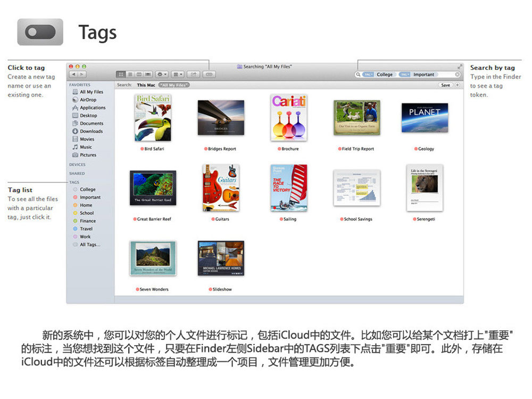The width and height of the screenshot is (532, 399).
Task: Click the search magnifier icon
Action: coord(358,74)
